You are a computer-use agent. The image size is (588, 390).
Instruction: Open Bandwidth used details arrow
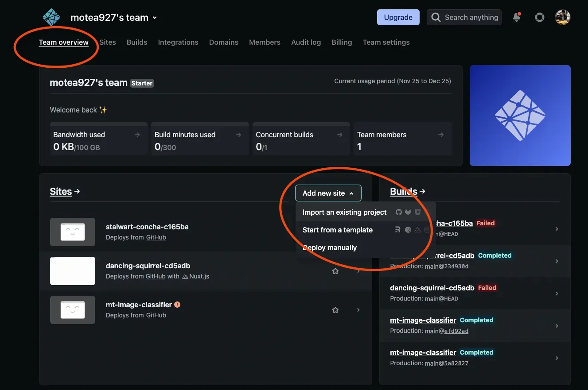click(x=137, y=135)
